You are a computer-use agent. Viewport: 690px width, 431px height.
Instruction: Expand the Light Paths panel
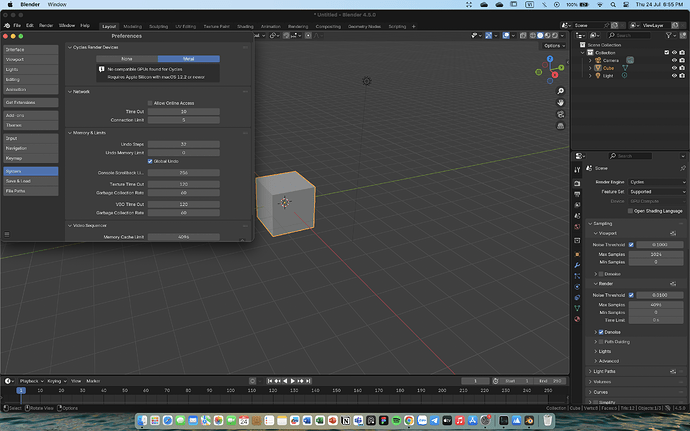click(x=591, y=371)
